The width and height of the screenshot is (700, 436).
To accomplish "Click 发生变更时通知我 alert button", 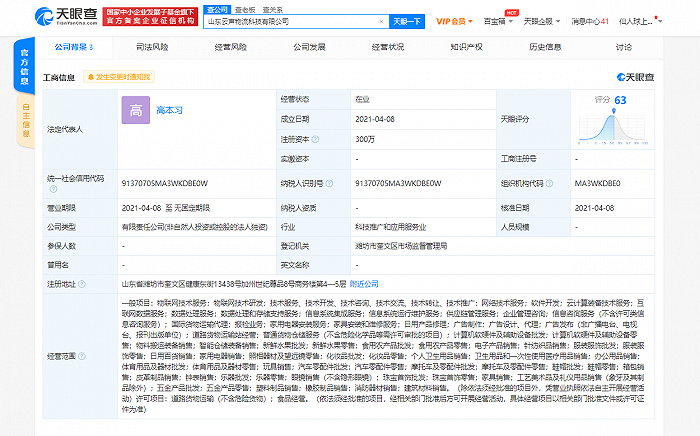I will (x=119, y=77).
